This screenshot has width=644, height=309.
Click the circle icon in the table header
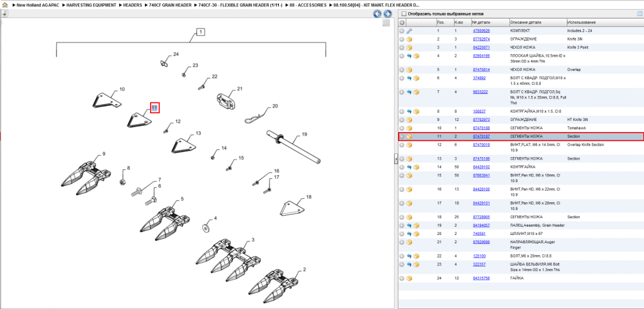[x=402, y=23]
